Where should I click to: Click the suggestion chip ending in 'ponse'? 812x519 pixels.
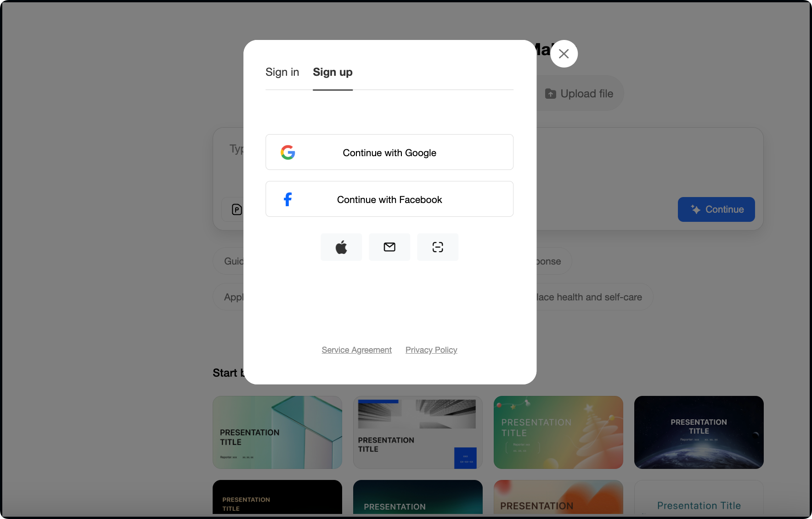554,261
